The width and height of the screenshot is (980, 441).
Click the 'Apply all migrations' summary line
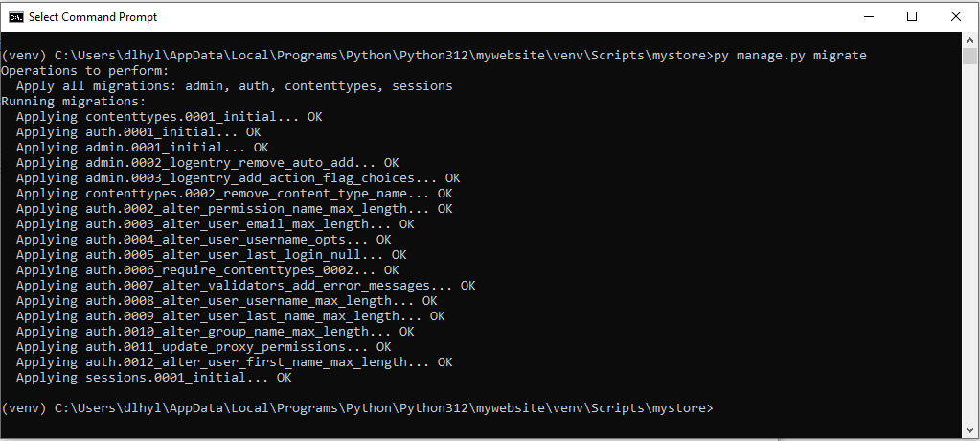pos(234,86)
